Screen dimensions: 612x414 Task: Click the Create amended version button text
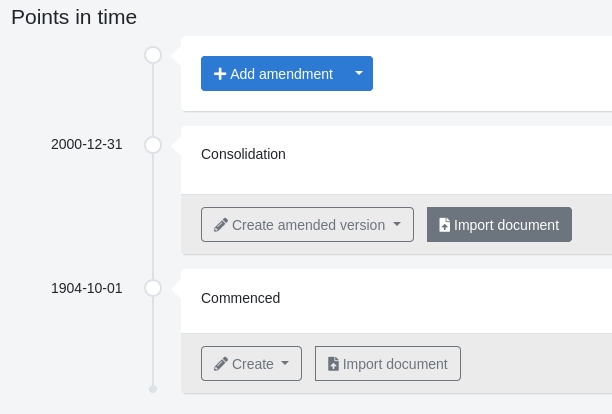coord(308,225)
